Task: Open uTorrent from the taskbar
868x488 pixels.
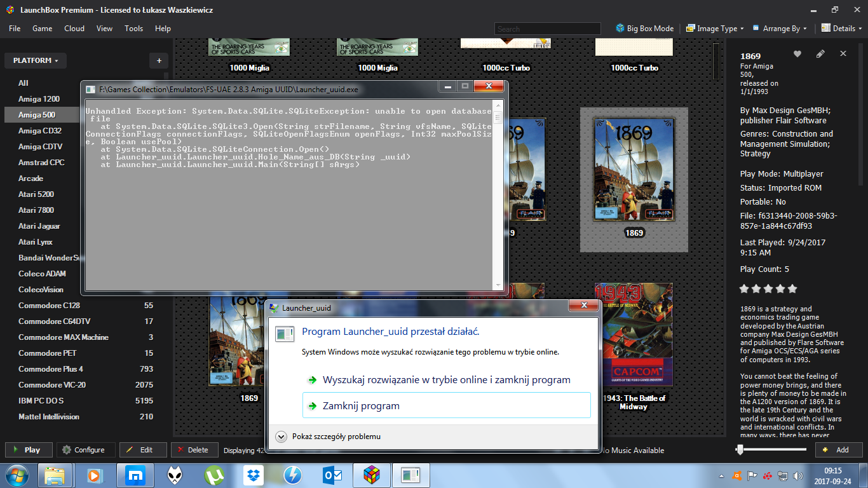Action: [214, 475]
